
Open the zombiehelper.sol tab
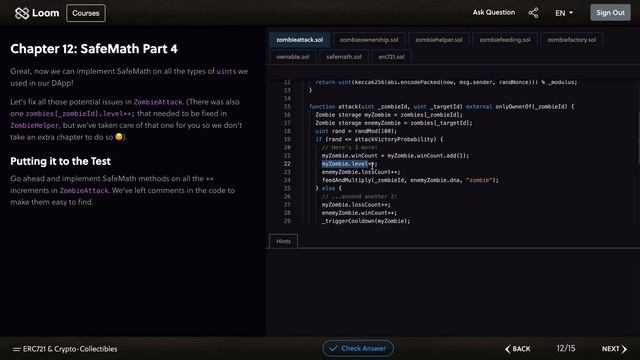[x=439, y=40]
